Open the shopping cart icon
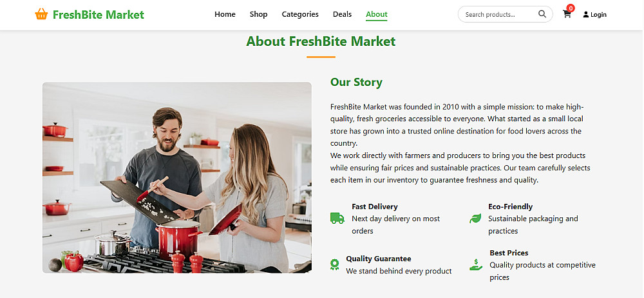 [567, 15]
